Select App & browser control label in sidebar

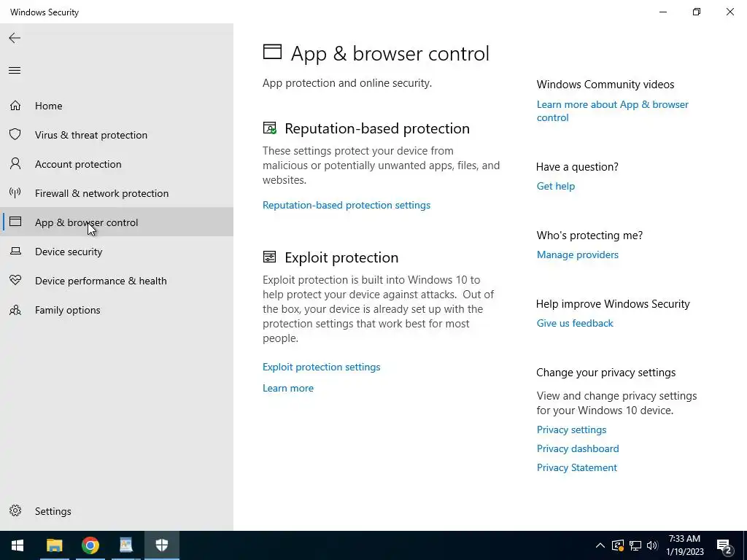point(86,222)
